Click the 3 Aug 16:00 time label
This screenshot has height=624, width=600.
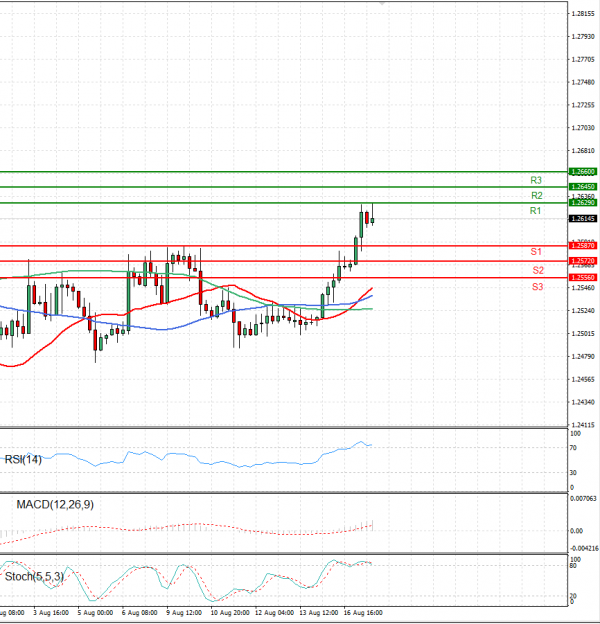click(51, 612)
